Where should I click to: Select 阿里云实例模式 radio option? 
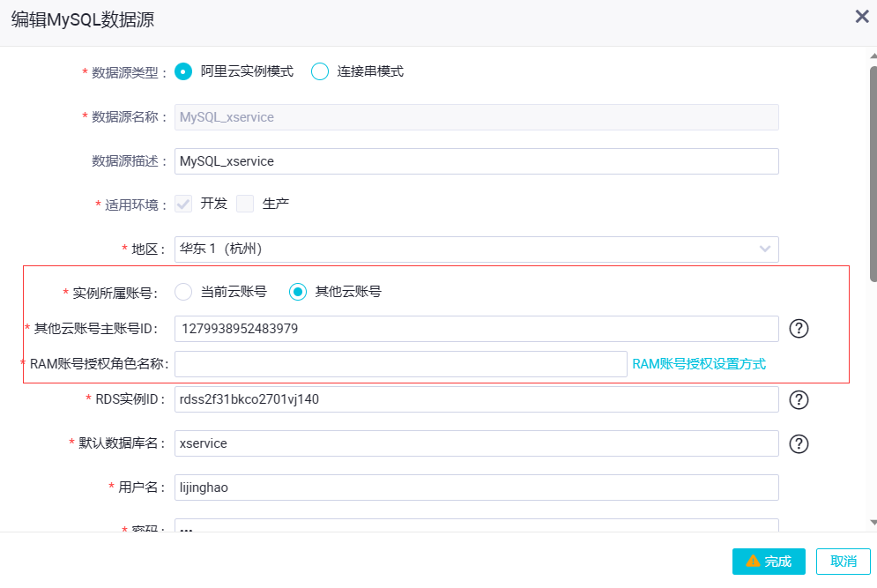pyautogui.click(x=183, y=71)
